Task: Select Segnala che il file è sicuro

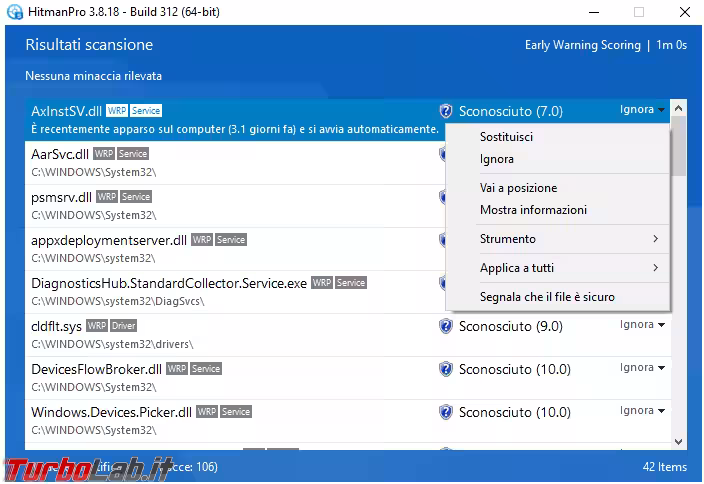Action: pyautogui.click(x=557, y=297)
